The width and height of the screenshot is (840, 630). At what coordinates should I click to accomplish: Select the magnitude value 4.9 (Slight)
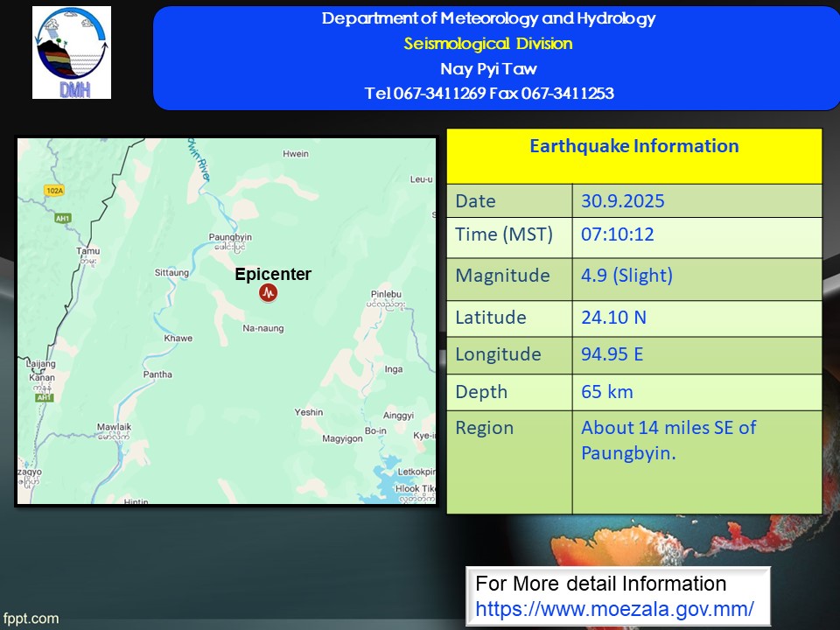coord(626,276)
